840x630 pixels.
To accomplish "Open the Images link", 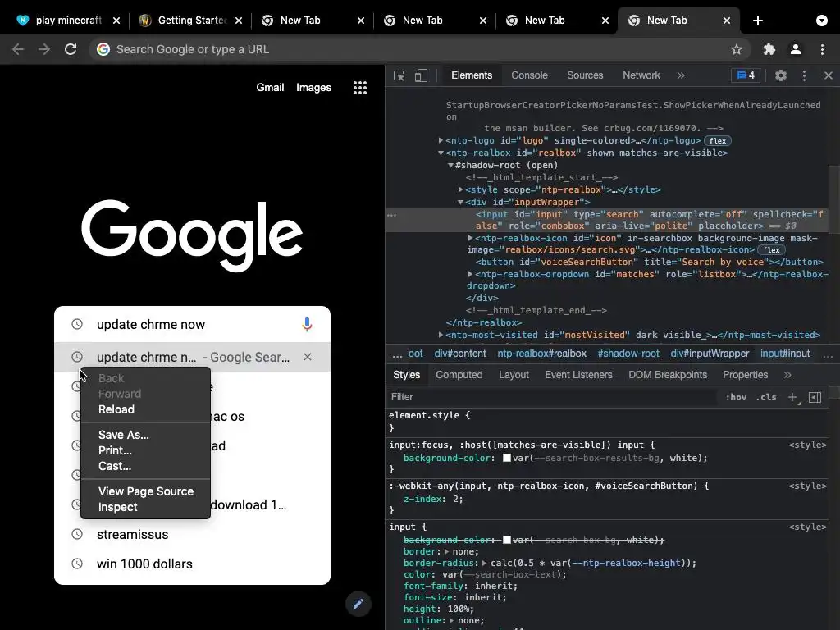I will pos(313,87).
